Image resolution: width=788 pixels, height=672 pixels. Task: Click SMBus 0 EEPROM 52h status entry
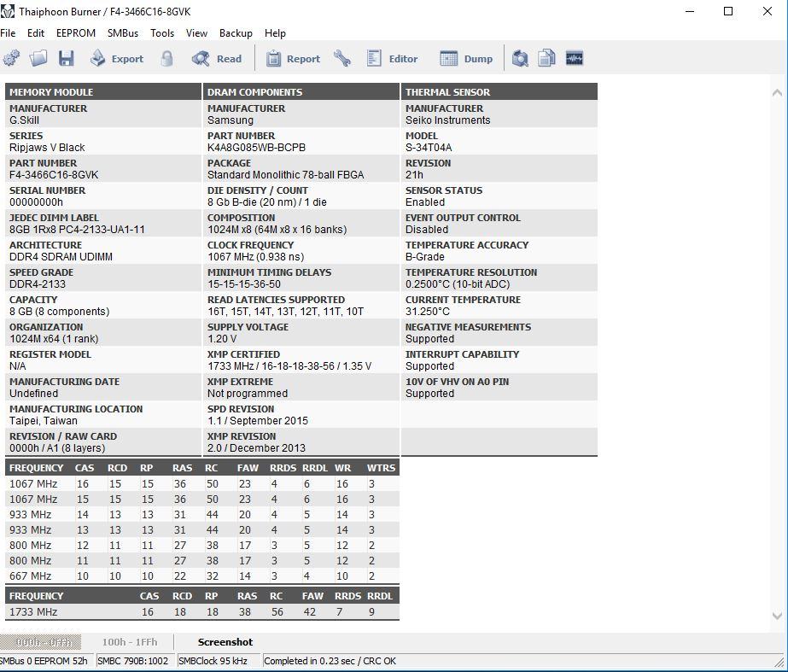[x=44, y=661]
